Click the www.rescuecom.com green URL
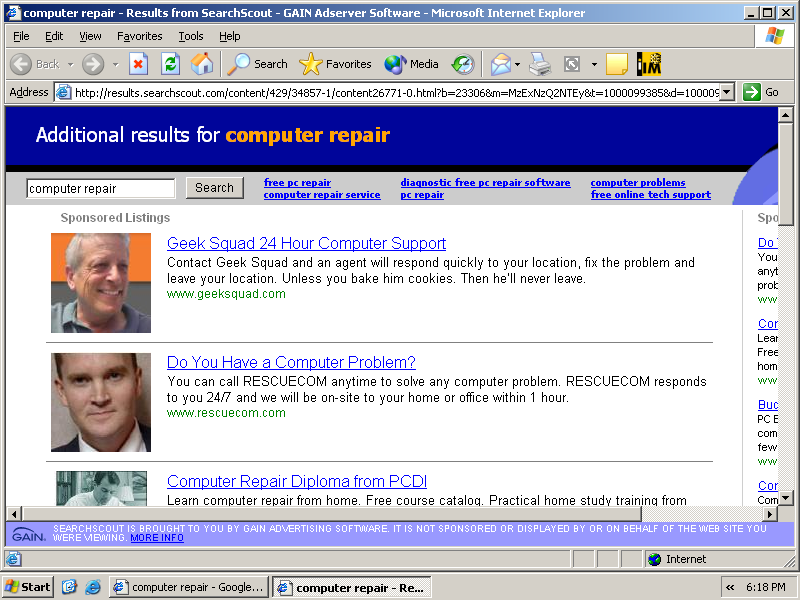This screenshot has height=600, width=800. click(226, 413)
